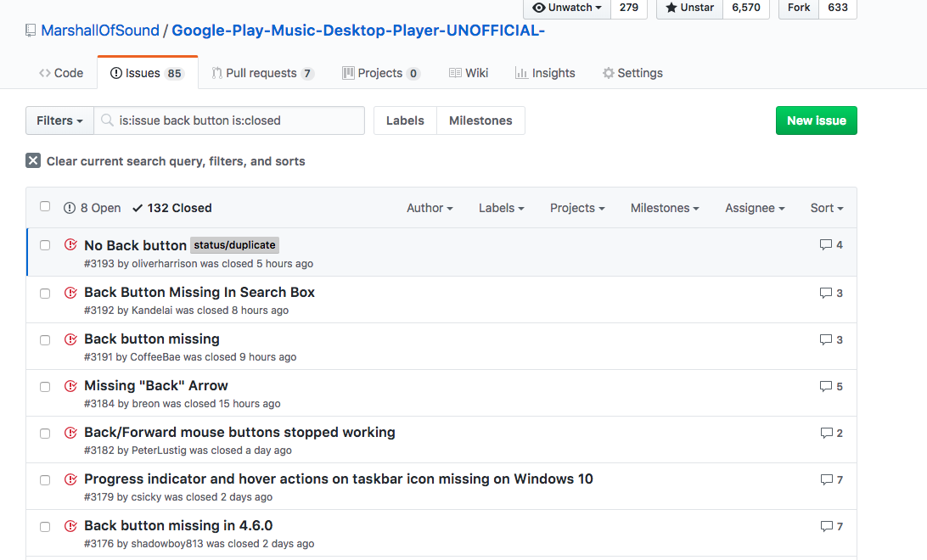Check the box for Back/Forward mouse buttons issue
The width and height of the screenshot is (927, 560).
(45, 434)
